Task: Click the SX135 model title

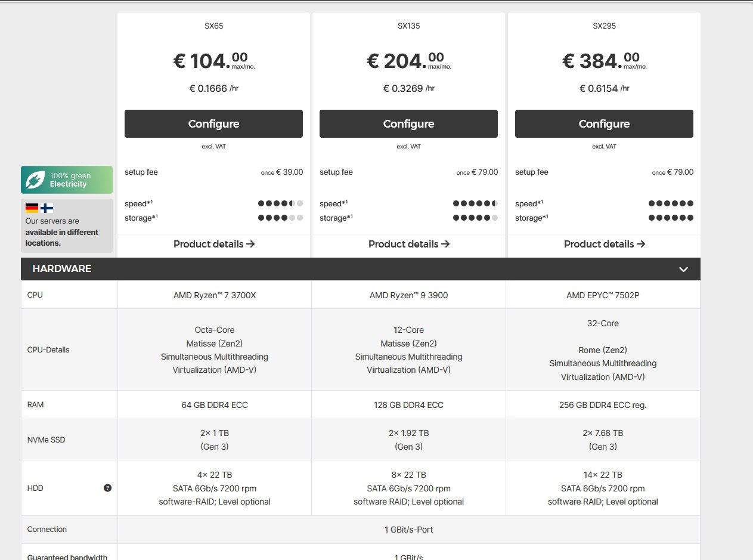Action: (409, 26)
